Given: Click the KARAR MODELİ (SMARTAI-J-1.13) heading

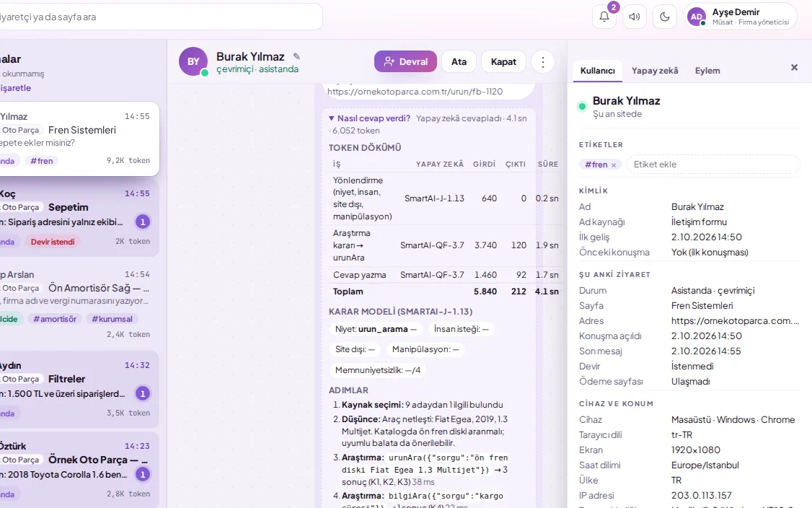Looking at the screenshot, I should pyautogui.click(x=400, y=312).
